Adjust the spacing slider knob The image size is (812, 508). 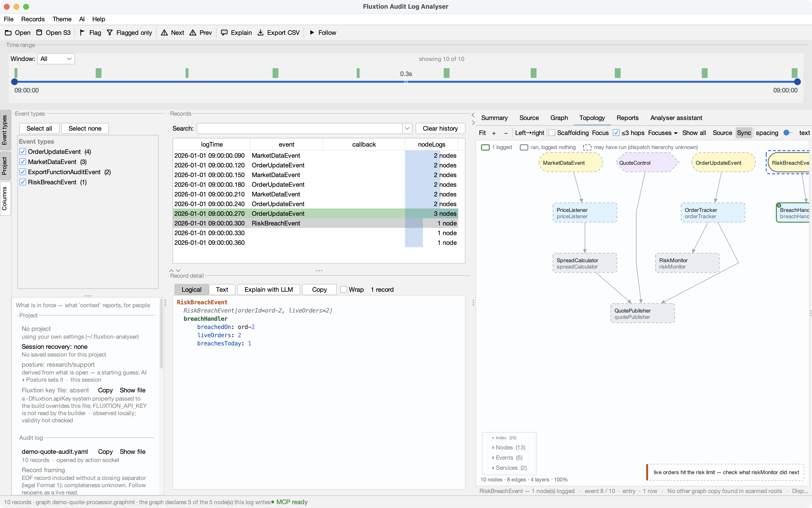pos(786,133)
